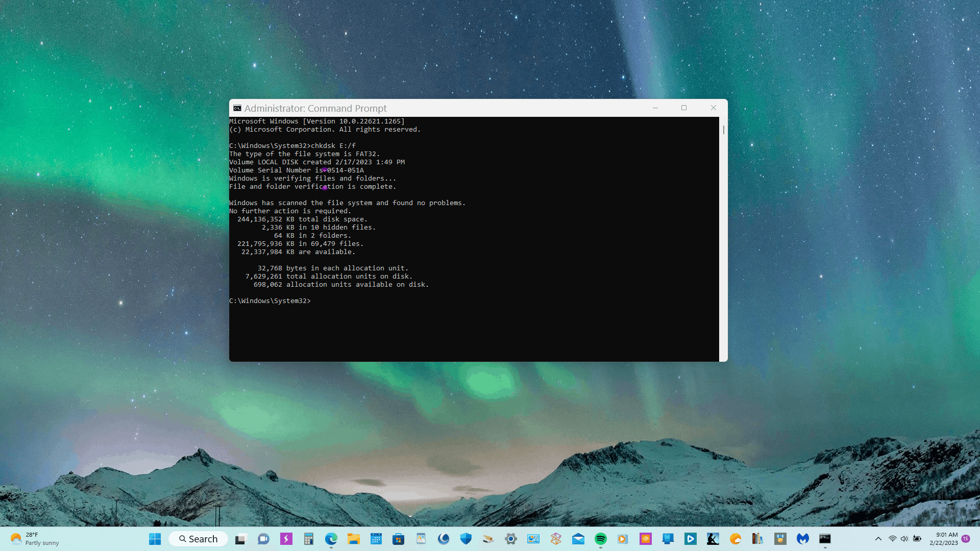
Task: Click the Windows Start button
Action: click(155, 539)
